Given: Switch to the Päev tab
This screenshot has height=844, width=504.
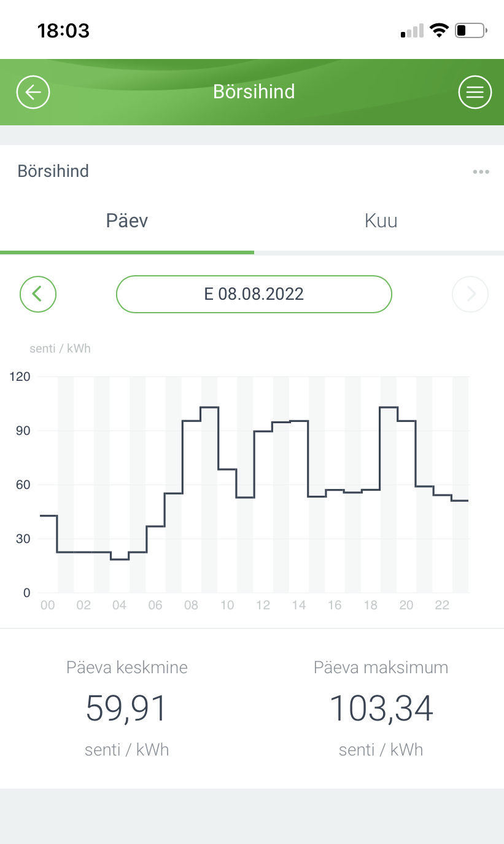Looking at the screenshot, I should pos(127,221).
